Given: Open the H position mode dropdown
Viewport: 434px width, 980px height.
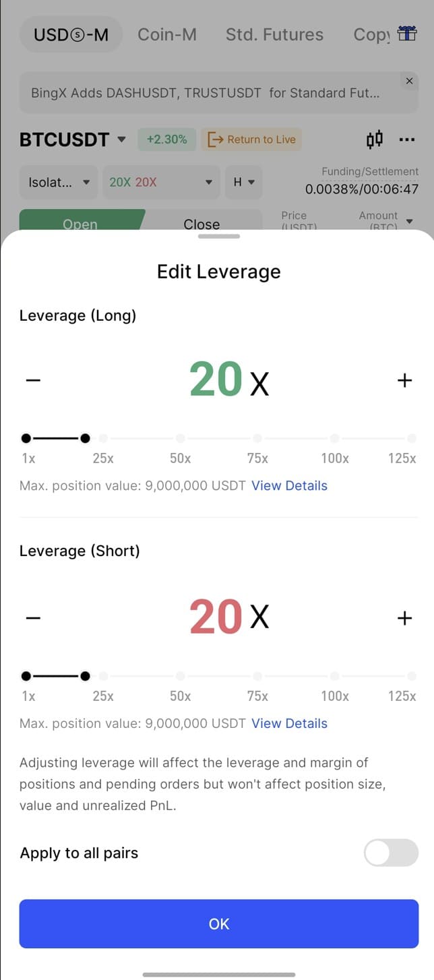Looking at the screenshot, I should point(244,182).
